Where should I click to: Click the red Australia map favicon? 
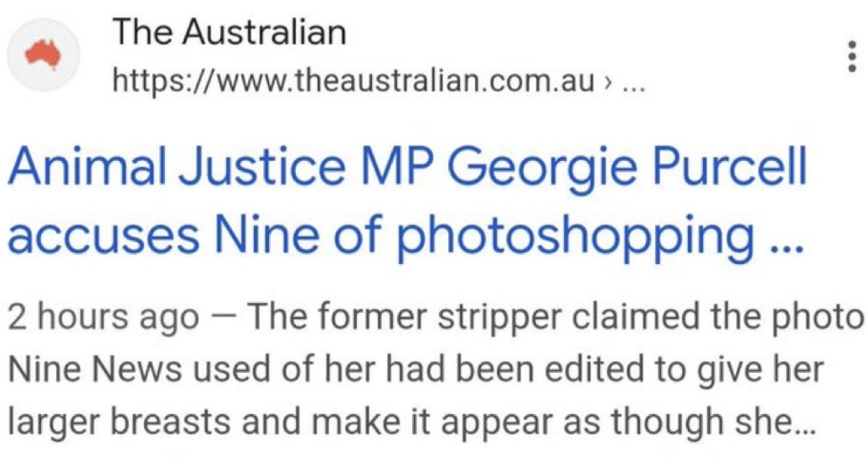point(44,54)
